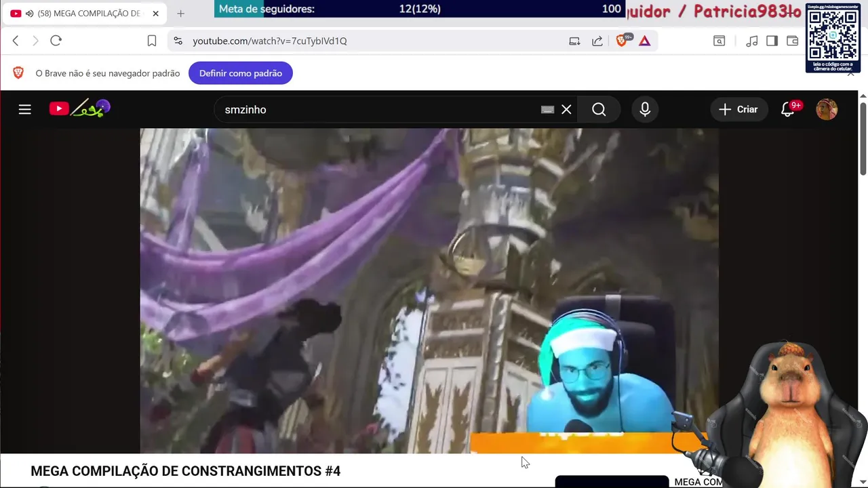Open the Brave Wallet icon
The image size is (868, 488).
coord(792,41)
